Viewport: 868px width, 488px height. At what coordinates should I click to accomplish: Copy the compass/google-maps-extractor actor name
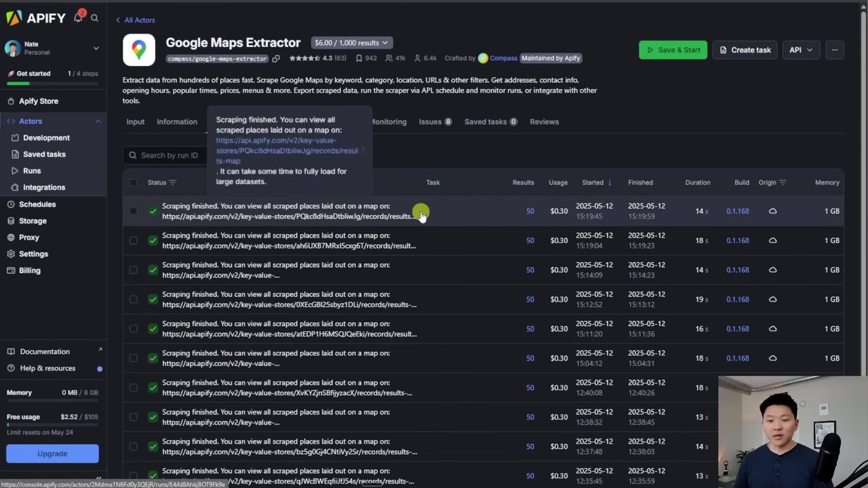[276, 59]
